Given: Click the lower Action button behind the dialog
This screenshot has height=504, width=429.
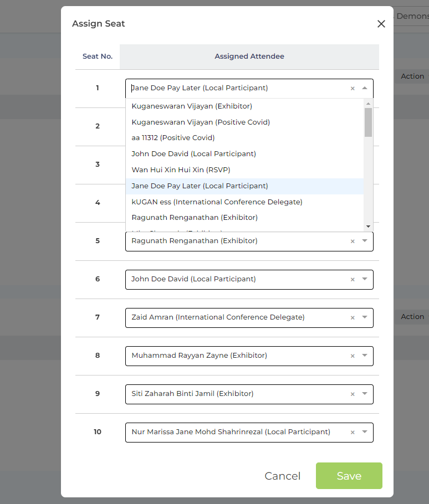Looking at the screenshot, I should click(x=412, y=317).
